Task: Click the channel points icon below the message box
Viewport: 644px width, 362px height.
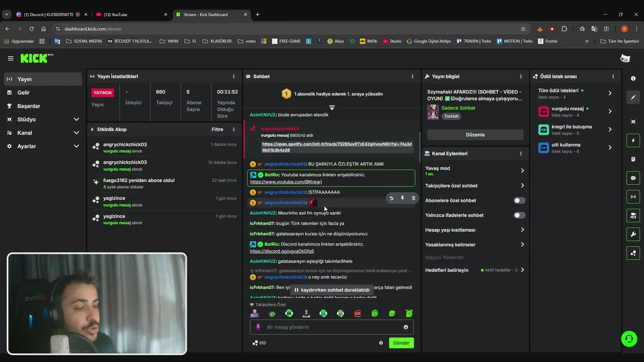Action: [x=255, y=343]
